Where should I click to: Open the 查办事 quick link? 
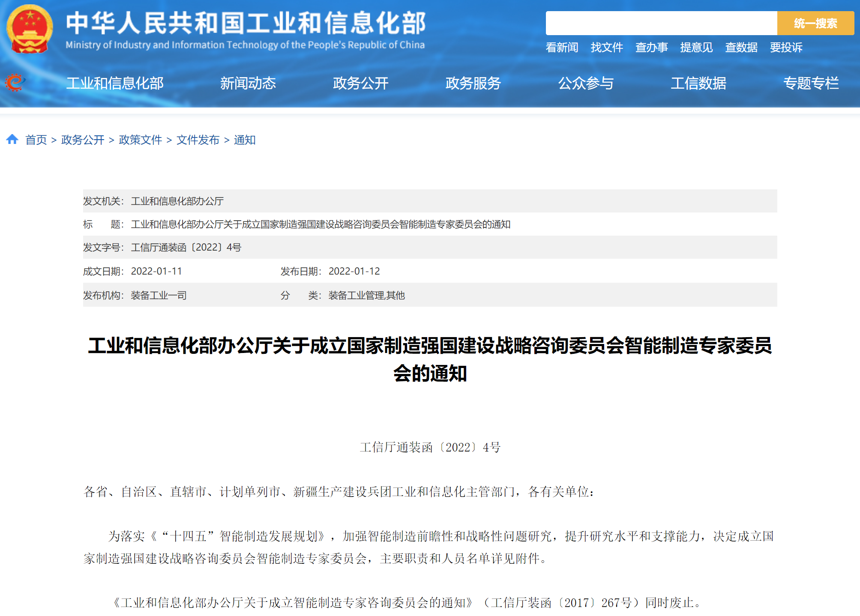coord(651,47)
